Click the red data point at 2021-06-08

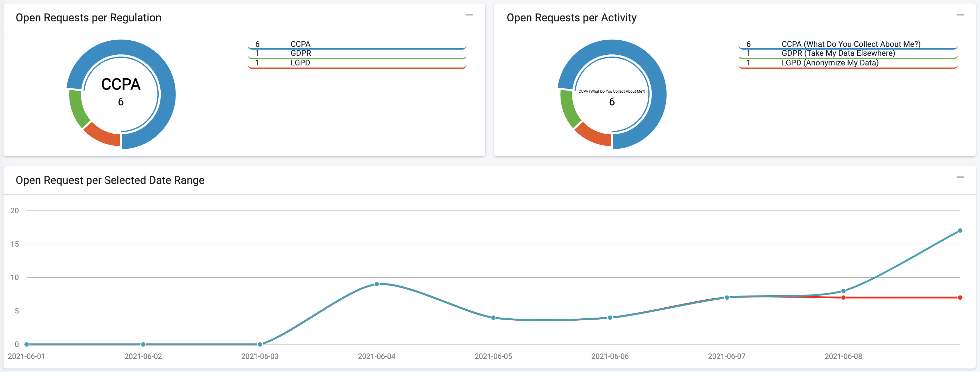[843, 298]
